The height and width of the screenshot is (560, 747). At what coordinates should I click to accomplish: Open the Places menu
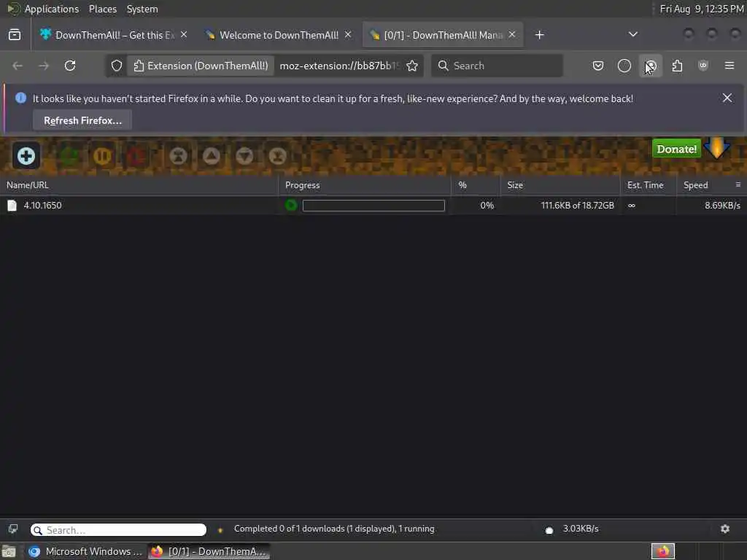coord(102,9)
